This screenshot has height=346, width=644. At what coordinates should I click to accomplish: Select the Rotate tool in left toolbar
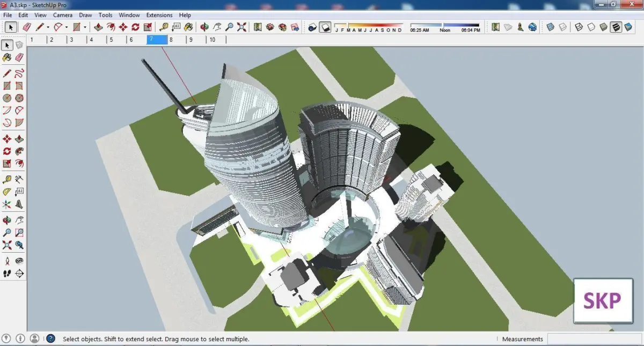[7, 152]
